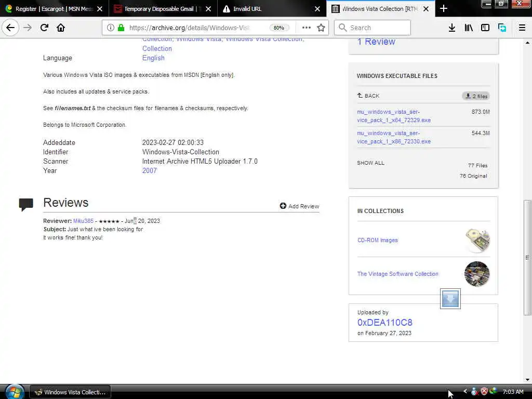
Task: Open reviewer Miku385 profile
Action: coord(83,221)
